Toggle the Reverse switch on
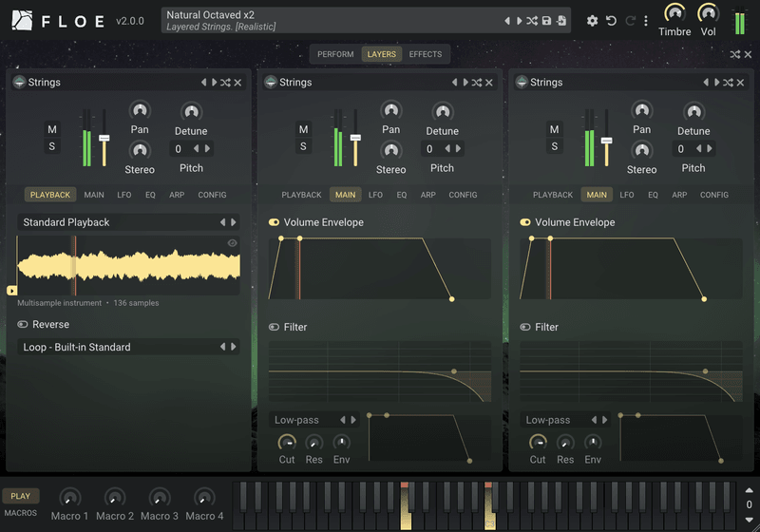This screenshot has height=532, width=760. (22, 325)
